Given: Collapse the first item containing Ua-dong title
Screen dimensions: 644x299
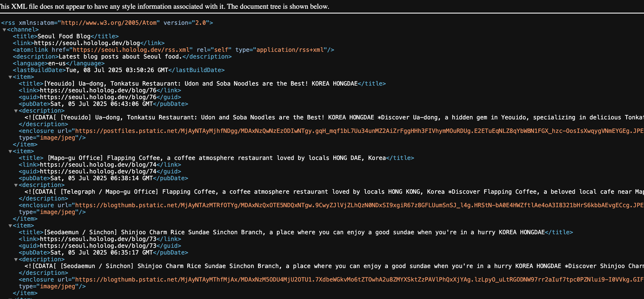Looking at the screenshot, I should pyautogui.click(x=10, y=77).
